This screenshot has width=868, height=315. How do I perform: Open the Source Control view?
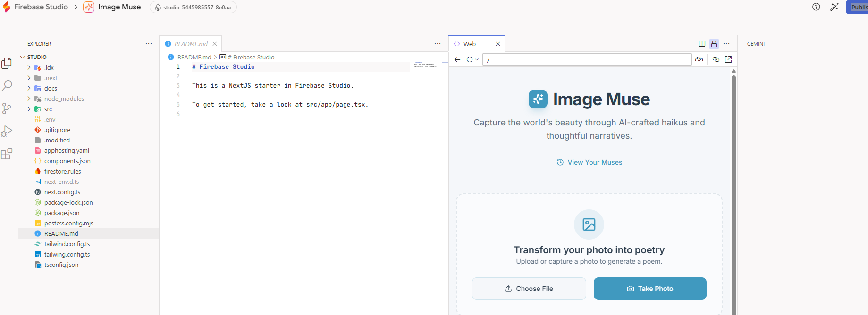pos(7,108)
